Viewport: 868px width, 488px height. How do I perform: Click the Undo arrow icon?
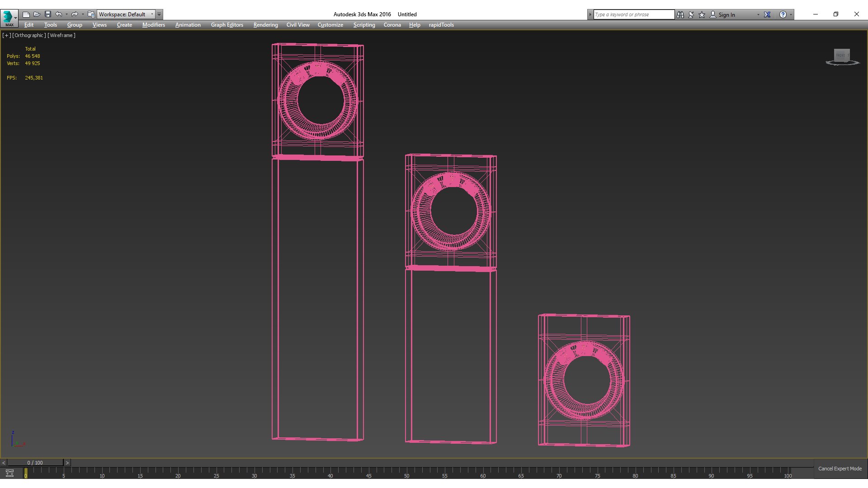(x=59, y=14)
